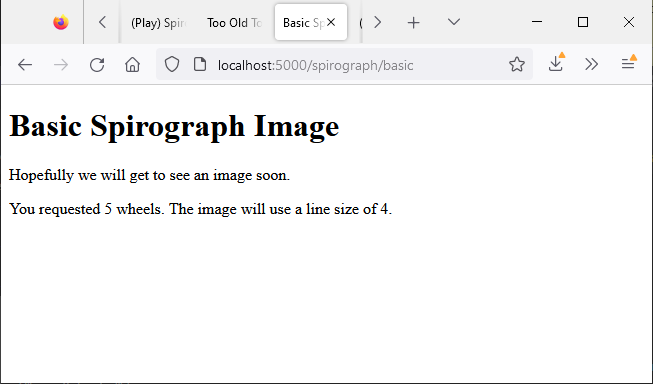Switch to the Too Old To tab

tap(234, 22)
